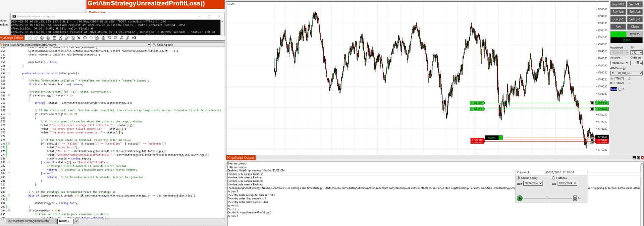Viewport: 644px width, 226px height.
Task: Increase playback speed with up stepper arrow
Action: pyautogui.click(x=575, y=197)
